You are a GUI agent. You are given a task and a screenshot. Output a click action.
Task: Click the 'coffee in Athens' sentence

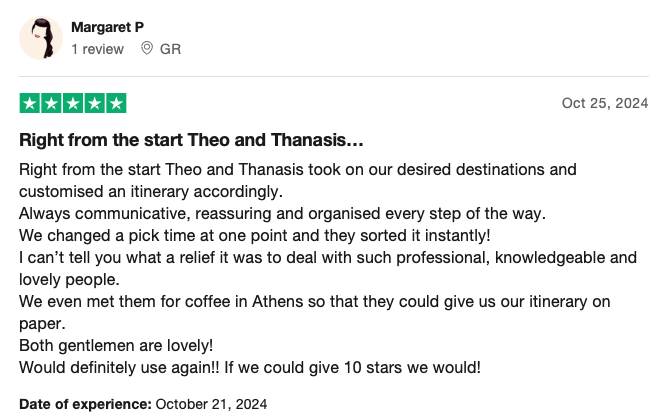(314, 313)
